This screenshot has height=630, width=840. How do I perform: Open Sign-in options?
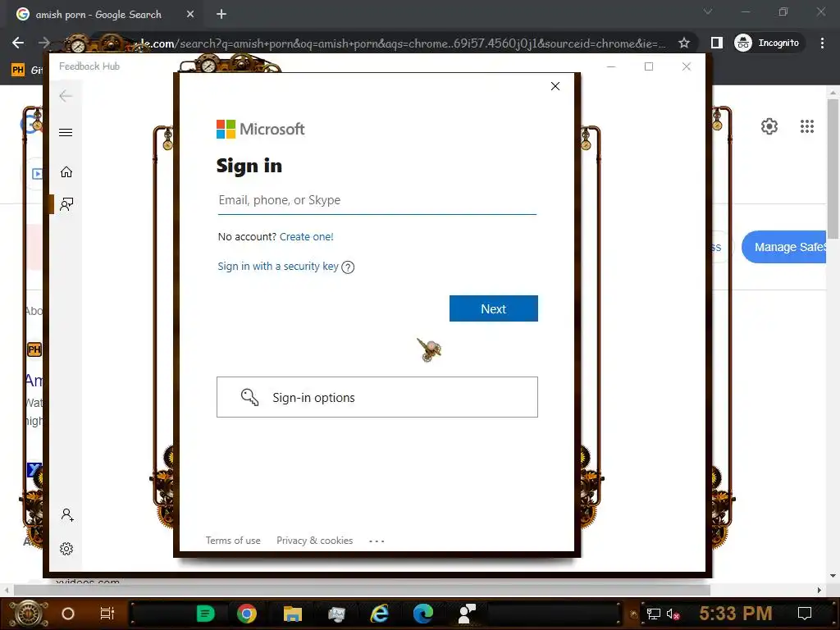tap(377, 397)
